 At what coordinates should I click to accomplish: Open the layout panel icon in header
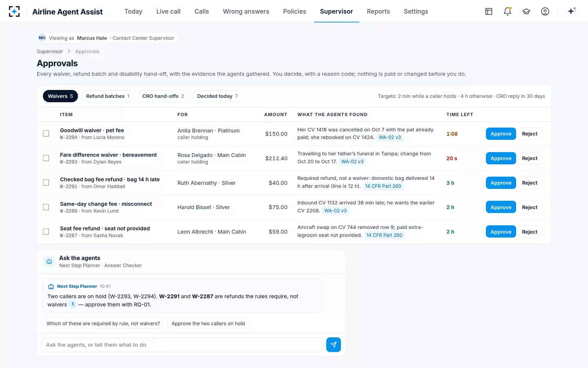point(489,11)
